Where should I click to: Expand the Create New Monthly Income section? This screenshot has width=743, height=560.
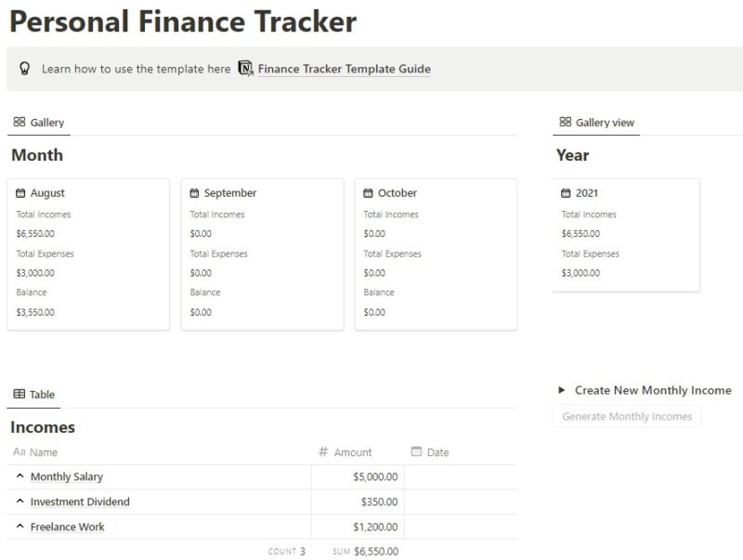point(563,390)
